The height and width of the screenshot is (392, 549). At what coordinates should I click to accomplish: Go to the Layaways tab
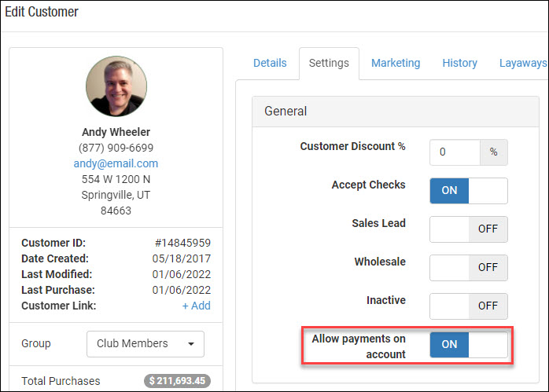pos(523,63)
